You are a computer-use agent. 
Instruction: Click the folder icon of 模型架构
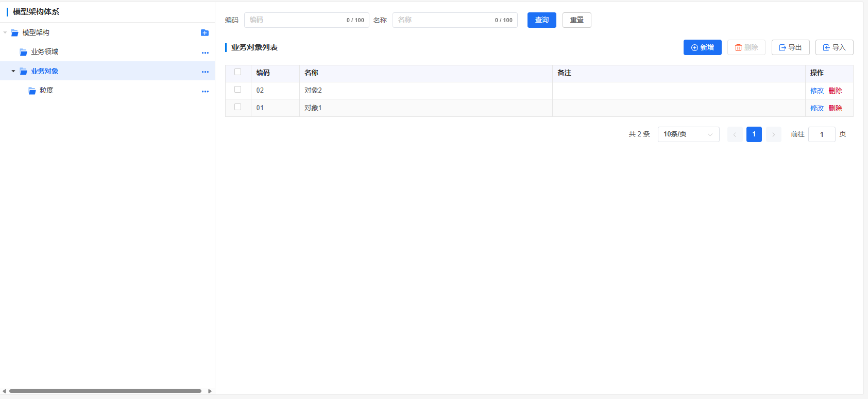(15, 32)
